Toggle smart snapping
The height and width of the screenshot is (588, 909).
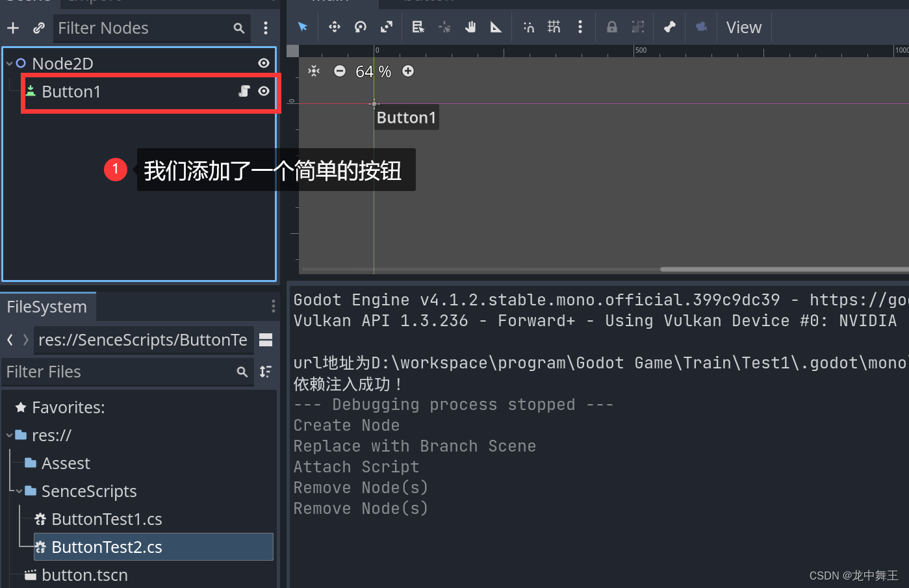pyautogui.click(x=528, y=27)
